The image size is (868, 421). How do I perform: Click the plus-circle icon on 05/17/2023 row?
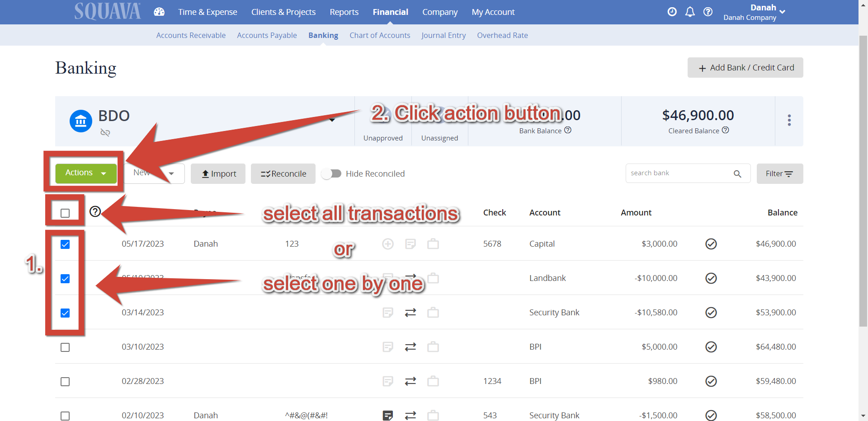pyautogui.click(x=388, y=244)
